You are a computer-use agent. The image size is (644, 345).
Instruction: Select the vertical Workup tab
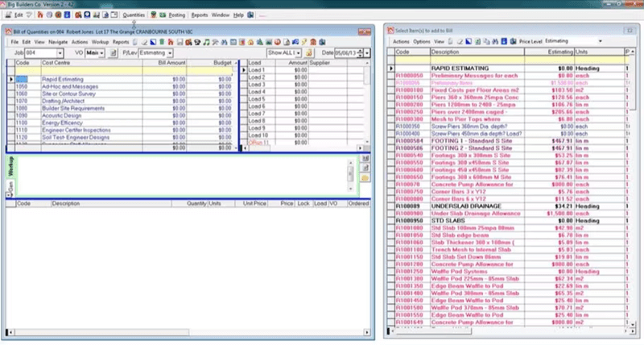[x=10, y=166]
